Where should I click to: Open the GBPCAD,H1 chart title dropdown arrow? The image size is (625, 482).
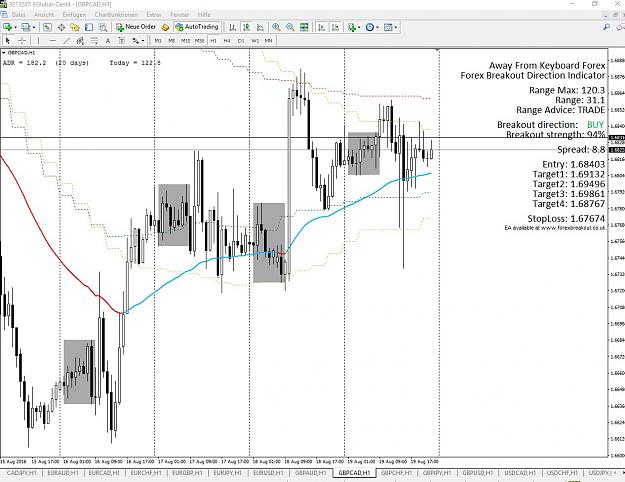(4, 53)
